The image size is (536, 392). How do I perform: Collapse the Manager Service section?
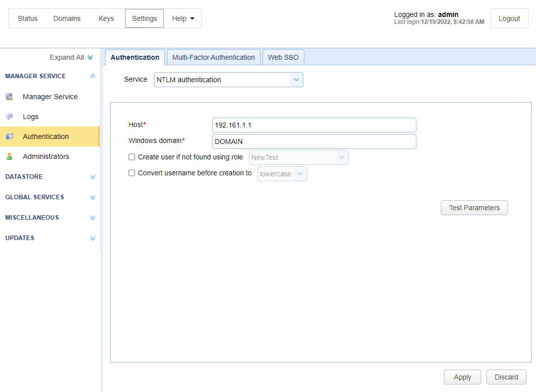[x=92, y=76]
